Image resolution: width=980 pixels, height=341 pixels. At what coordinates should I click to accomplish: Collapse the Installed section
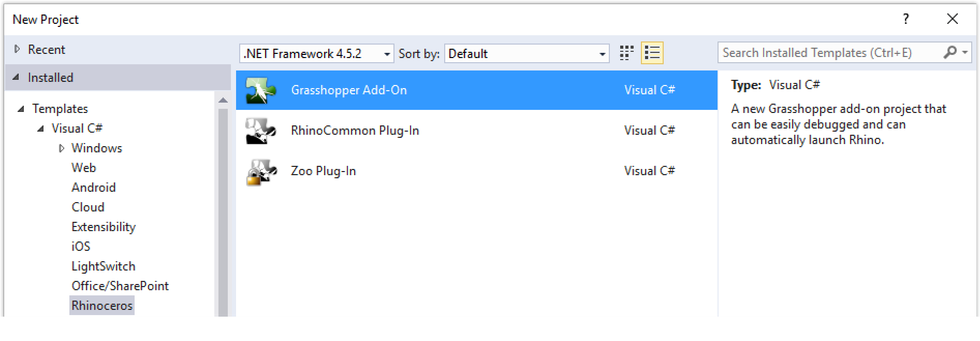pos(17,77)
